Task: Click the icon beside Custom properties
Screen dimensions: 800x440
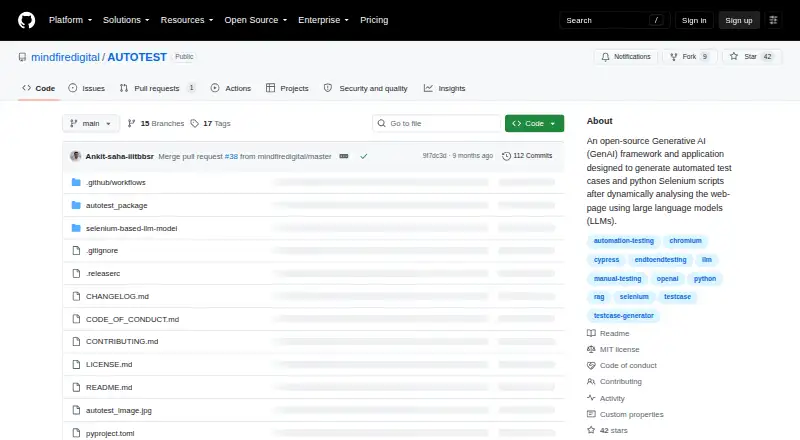Action: (591, 414)
